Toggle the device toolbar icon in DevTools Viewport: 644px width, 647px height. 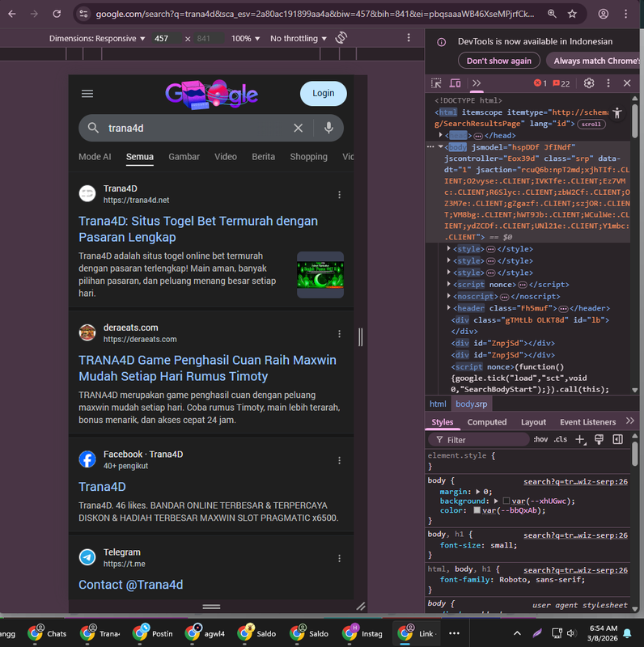click(x=455, y=83)
